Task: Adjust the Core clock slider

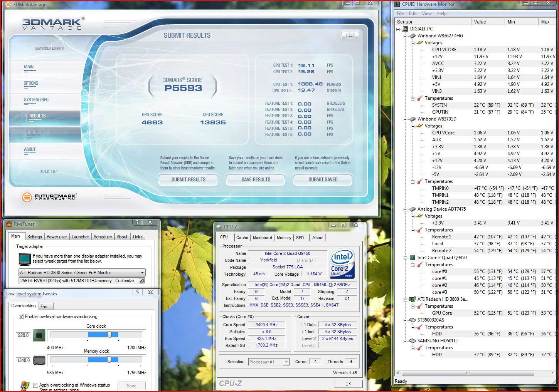Action: pos(110,335)
